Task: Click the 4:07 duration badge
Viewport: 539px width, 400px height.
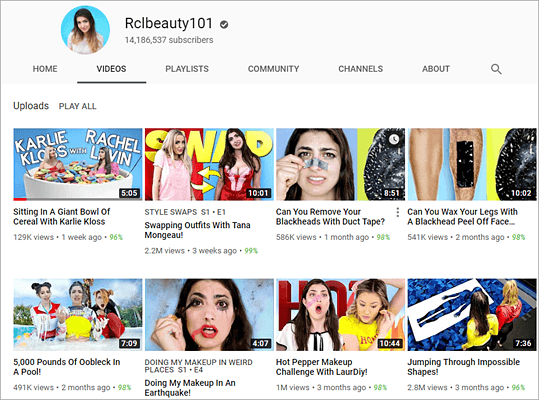Action: click(x=260, y=343)
